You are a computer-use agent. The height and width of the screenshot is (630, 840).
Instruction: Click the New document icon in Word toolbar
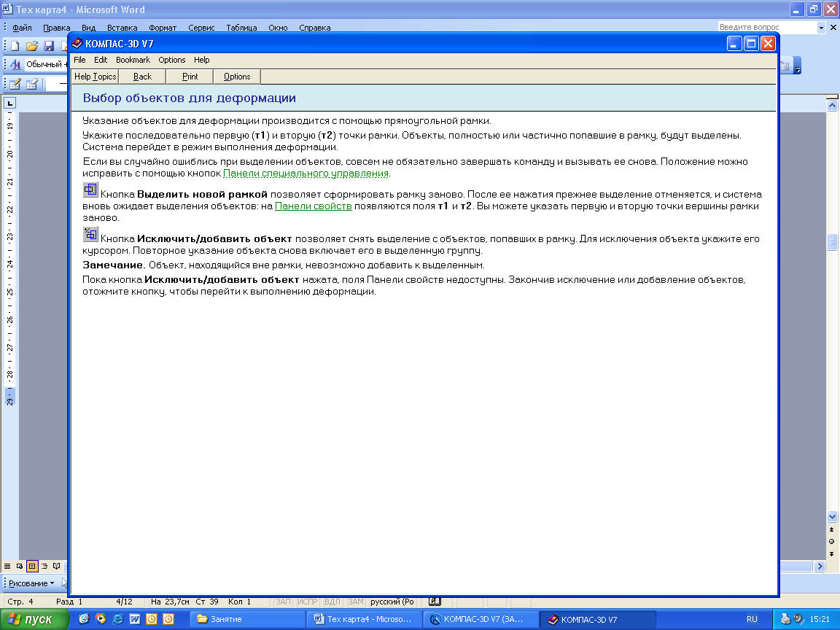coord(15,46)
